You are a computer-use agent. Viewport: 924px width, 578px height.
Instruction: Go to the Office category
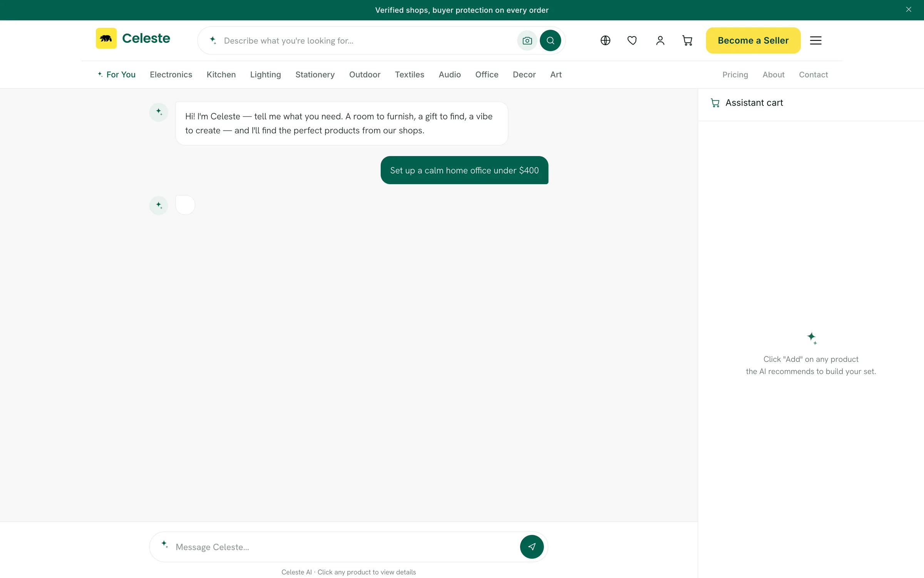click(x=487, y=75)
